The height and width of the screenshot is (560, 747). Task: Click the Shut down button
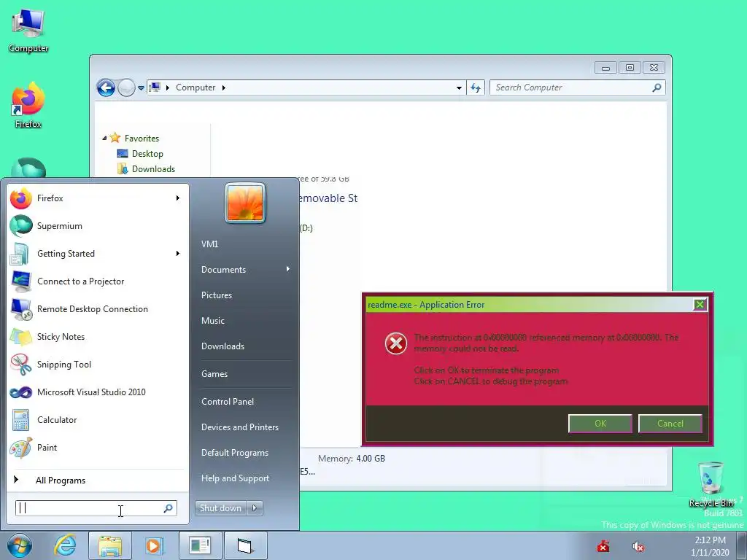[x=221, y=508]
